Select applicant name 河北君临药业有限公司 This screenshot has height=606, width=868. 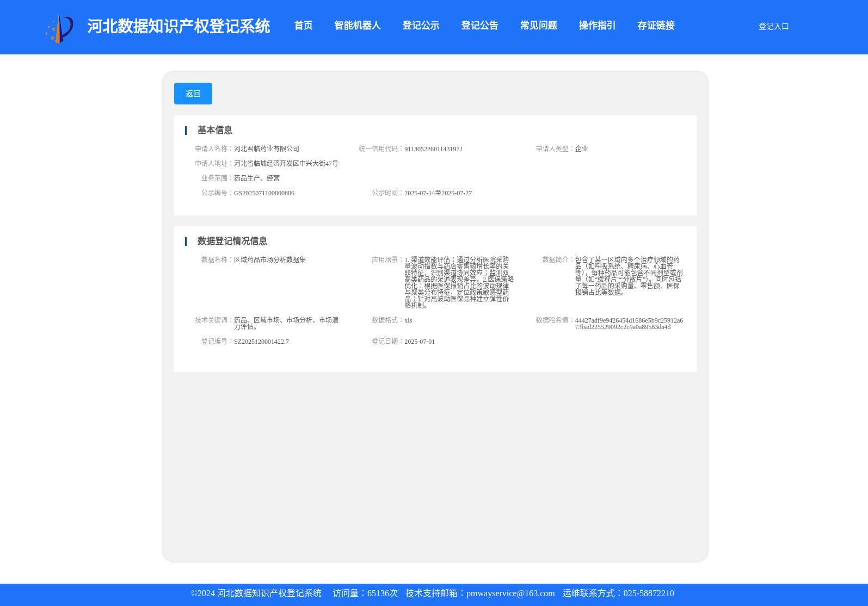click(267, 149)
